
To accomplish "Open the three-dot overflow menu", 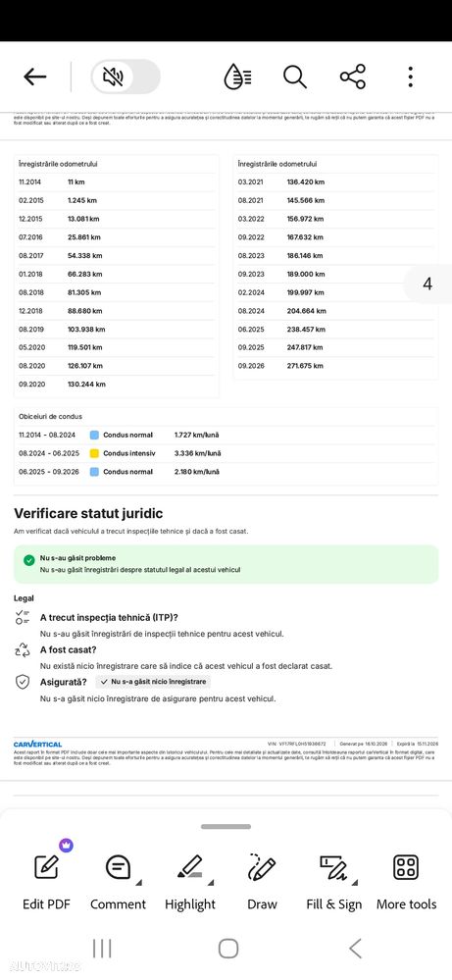I will (410, 77).
